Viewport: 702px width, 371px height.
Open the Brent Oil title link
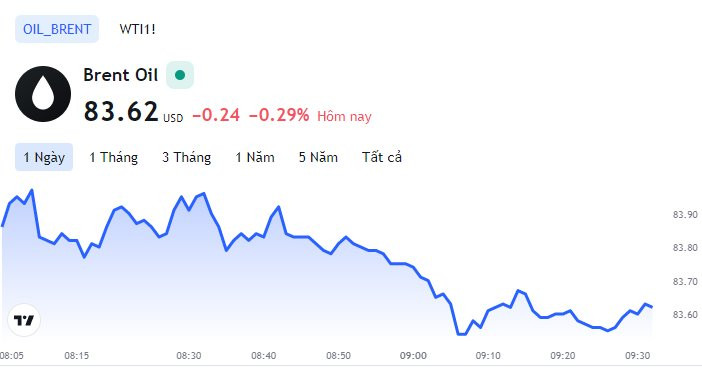(121, 75)
